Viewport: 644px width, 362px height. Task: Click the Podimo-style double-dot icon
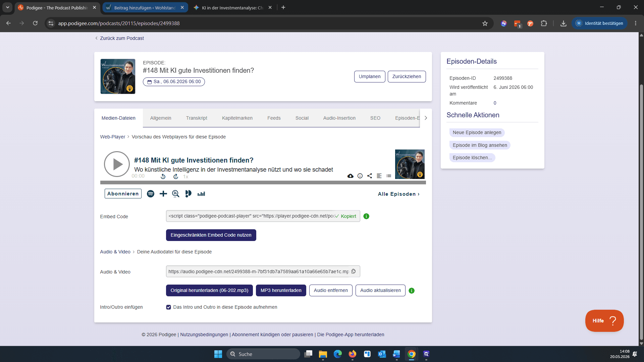click(188, 194)
